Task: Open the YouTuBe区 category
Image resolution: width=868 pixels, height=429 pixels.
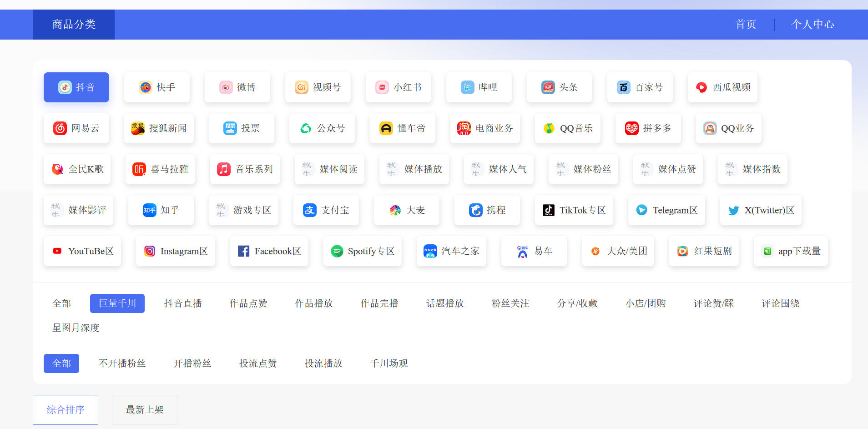Action: pos(82,251)
